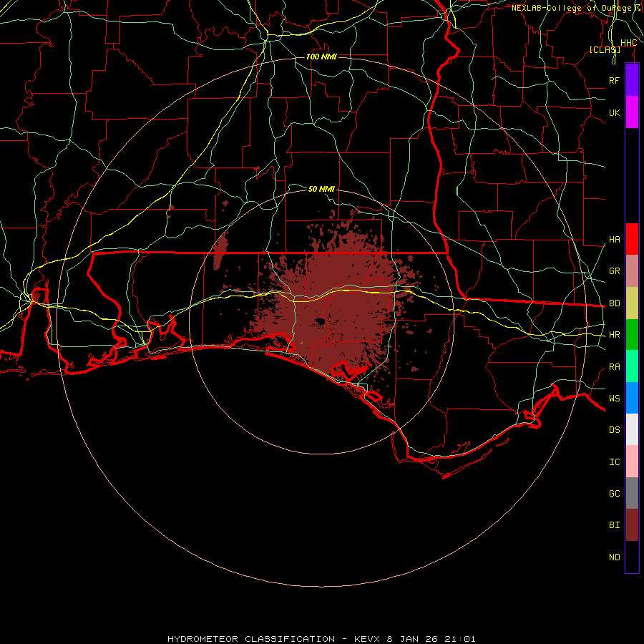Select the IC light-pink legend swatch
The height and width of the screenshot is (644, 644).
tap(632, 462)
